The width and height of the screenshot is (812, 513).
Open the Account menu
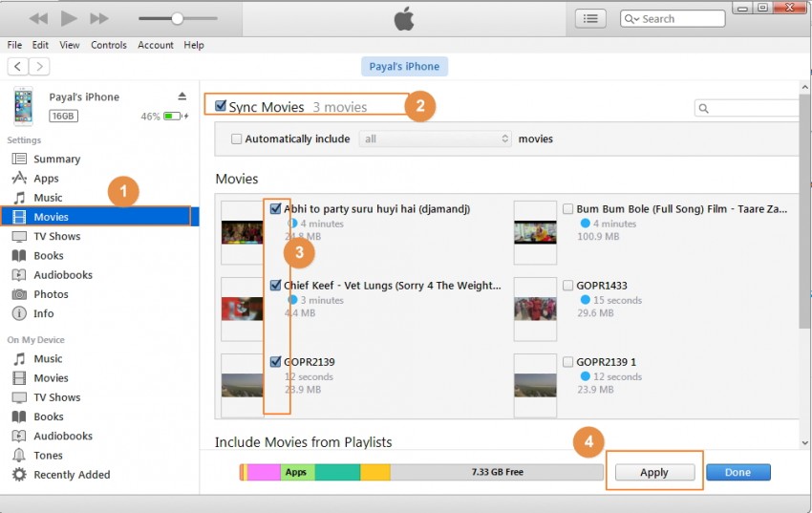pos(156,45)
